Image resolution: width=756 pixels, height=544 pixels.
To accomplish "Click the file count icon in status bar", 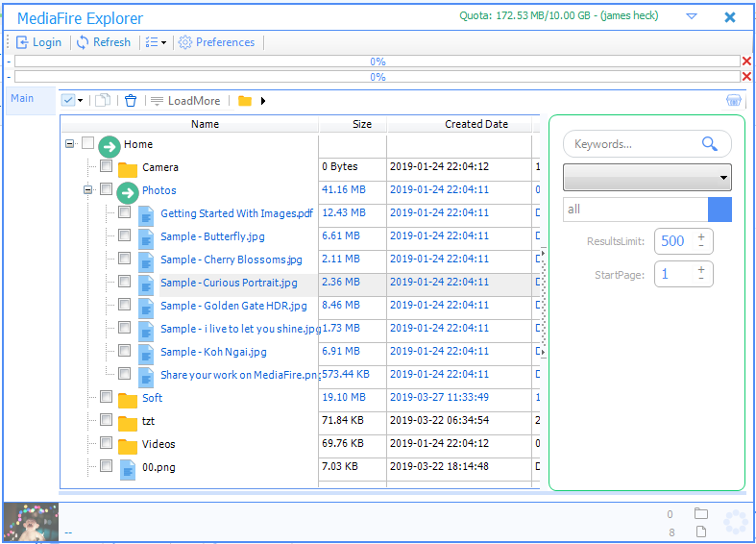I will (701, 532).
